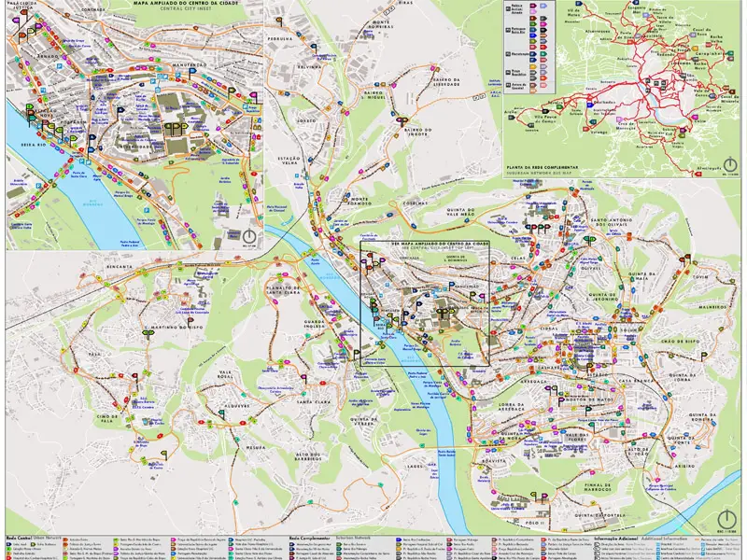Click the 'MALHEIROS' label
747x560 pixels.
[x=712, y=308]
